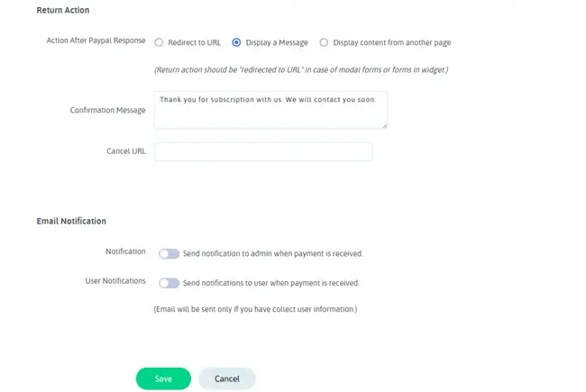Viewport: 586px width, 392px height.
Task: Click the Action After Paypal Response label
Action: (96, 41)
